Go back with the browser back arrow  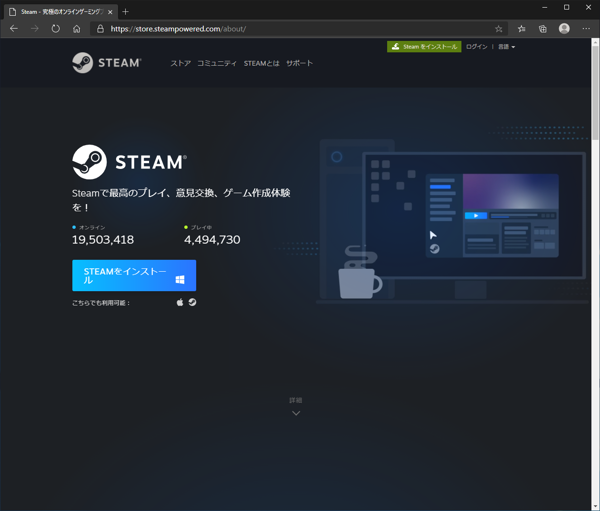pos(14,29)
